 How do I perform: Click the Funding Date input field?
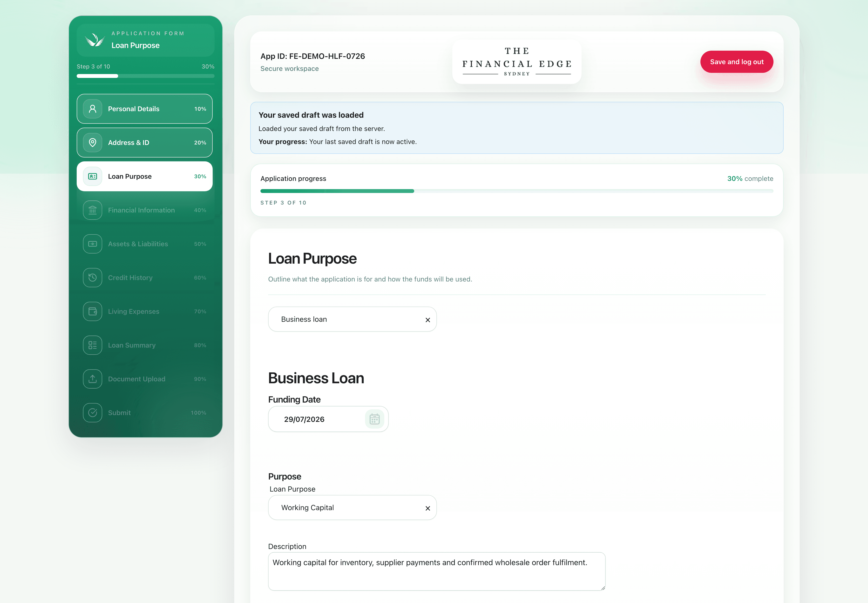click(x=328, y=419)
